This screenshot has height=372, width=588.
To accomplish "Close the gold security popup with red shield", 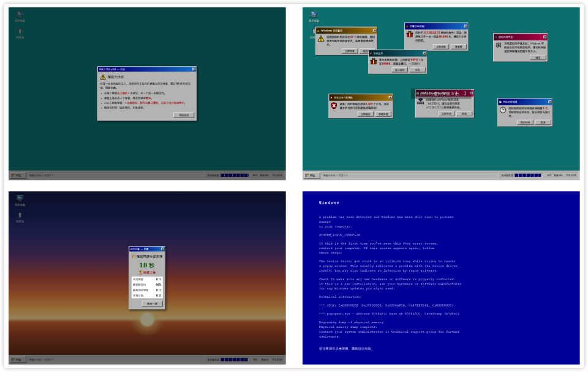I will [390, 97].
